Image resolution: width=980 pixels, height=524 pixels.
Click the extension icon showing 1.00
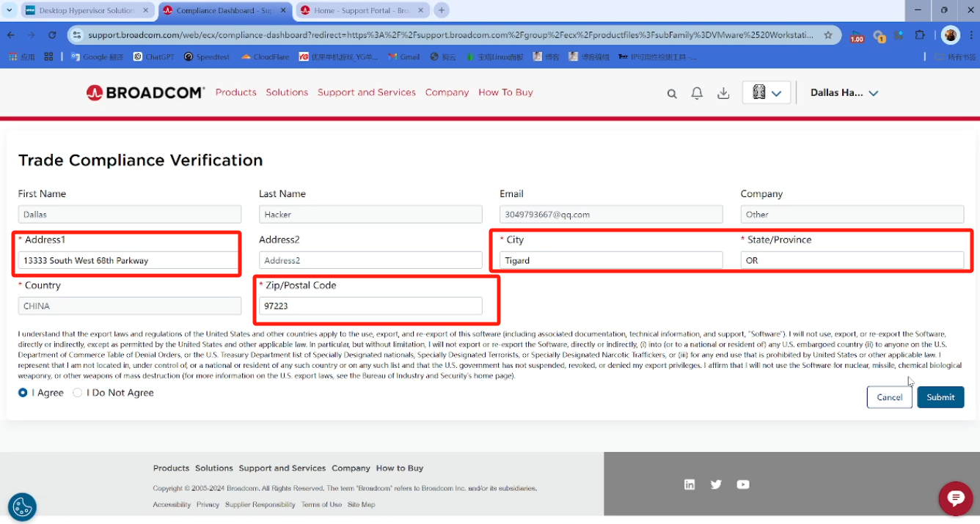857,36
